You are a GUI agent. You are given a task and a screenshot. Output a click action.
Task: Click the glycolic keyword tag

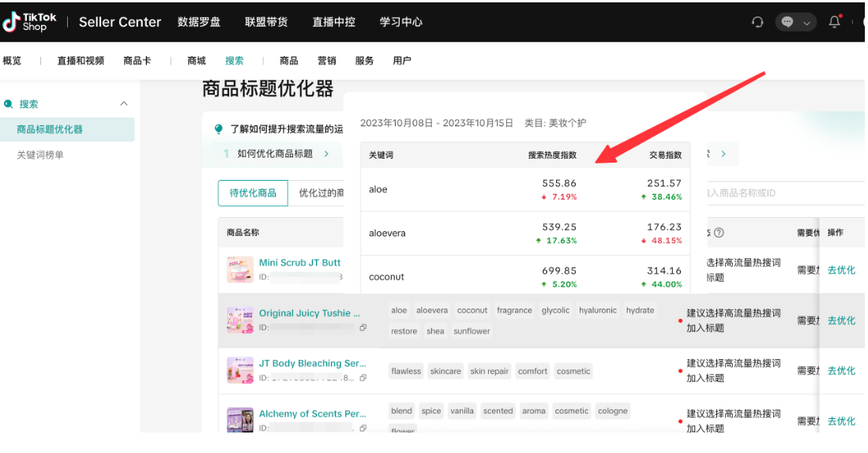[x=555, y=310]
